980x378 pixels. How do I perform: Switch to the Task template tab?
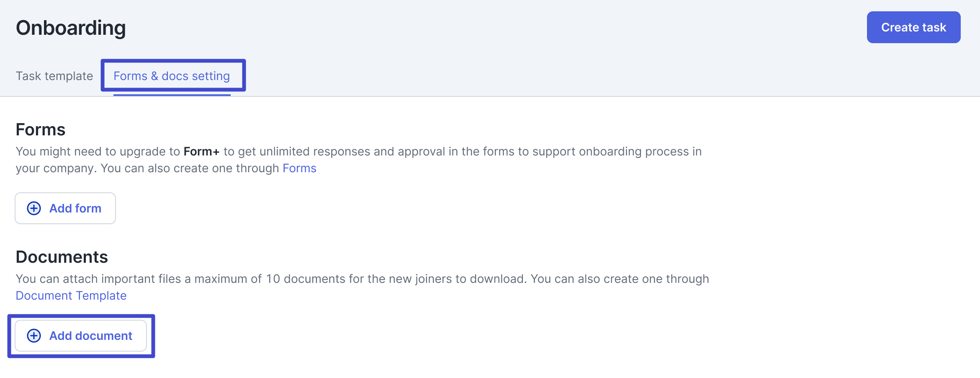point(54,76)
